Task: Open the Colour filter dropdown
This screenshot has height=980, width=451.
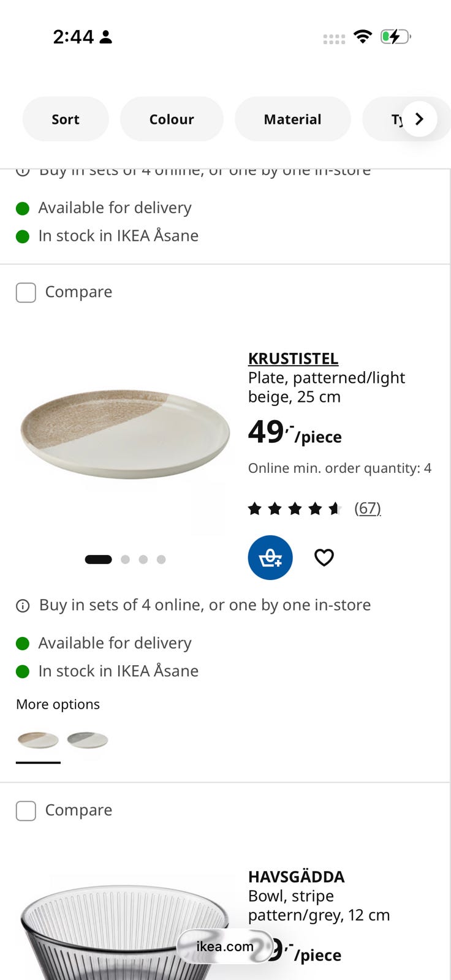Action: click(172, 119)
